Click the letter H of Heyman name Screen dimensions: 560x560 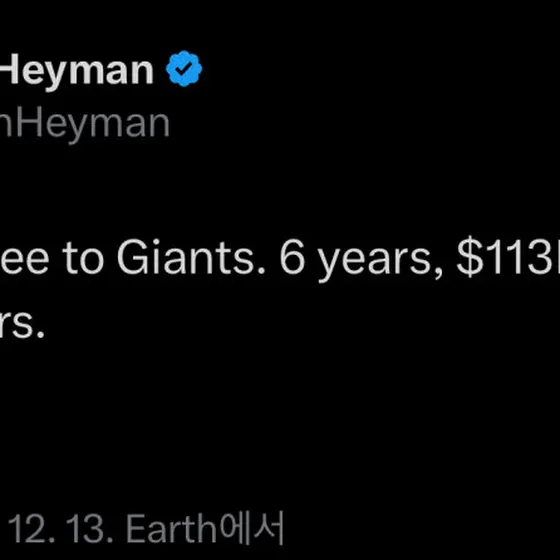9,70
